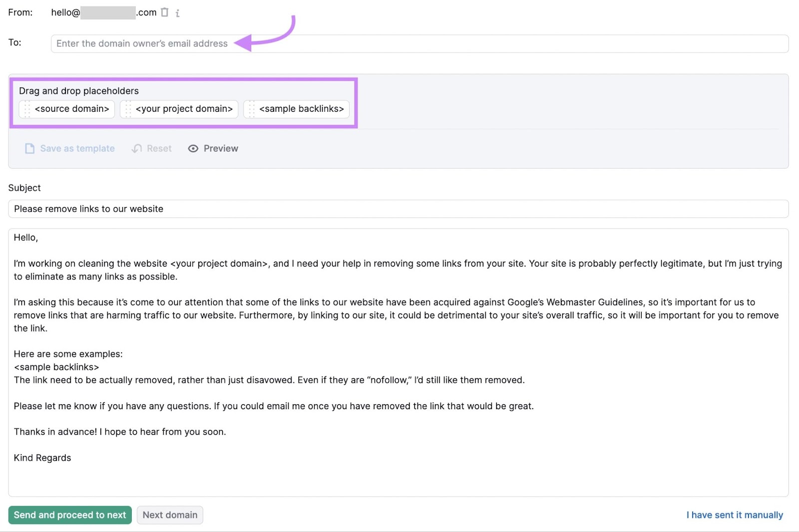Select the <source domain> placeholder chip
The image size is (799, 532).
[67, 109]
